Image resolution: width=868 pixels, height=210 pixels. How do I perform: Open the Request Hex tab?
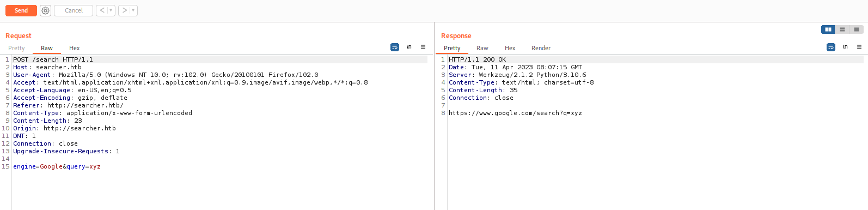tap(75, 48)
